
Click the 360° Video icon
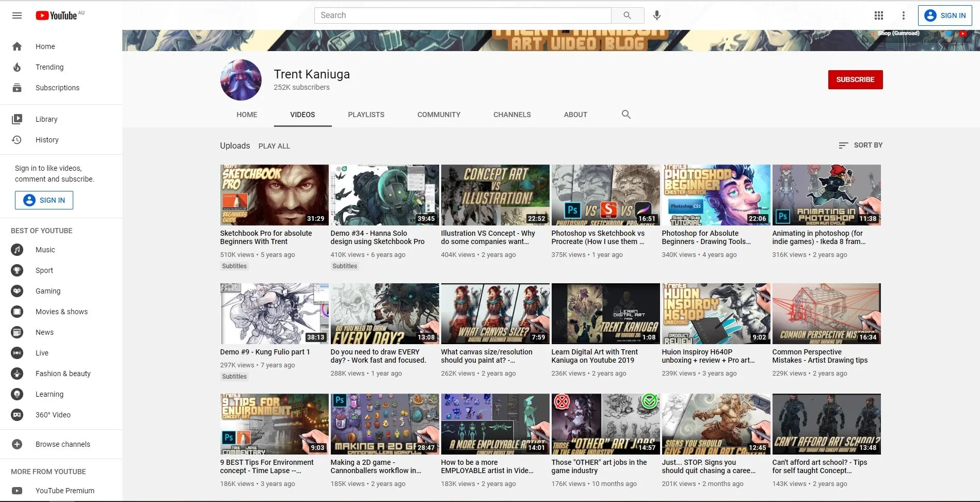(x=17, y=415)
